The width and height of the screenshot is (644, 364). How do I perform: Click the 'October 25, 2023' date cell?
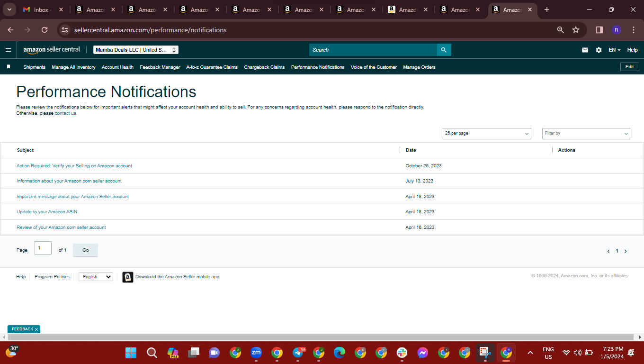tap(424, 166)
